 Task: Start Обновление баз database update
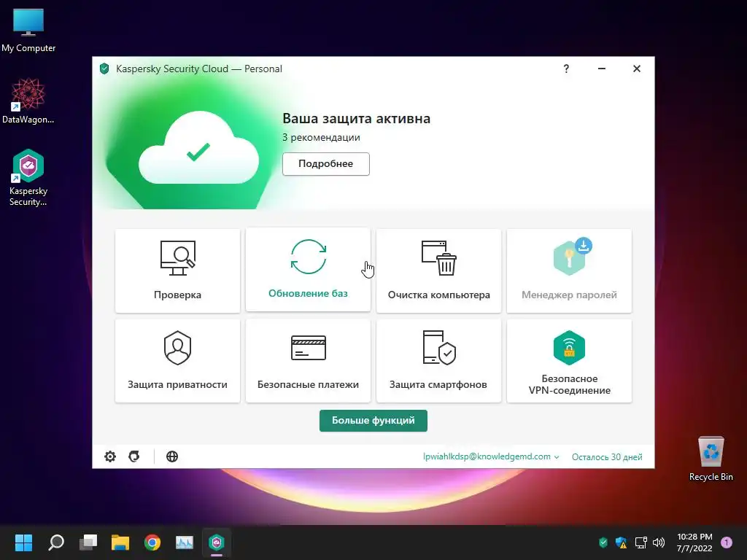coord(308,270)
